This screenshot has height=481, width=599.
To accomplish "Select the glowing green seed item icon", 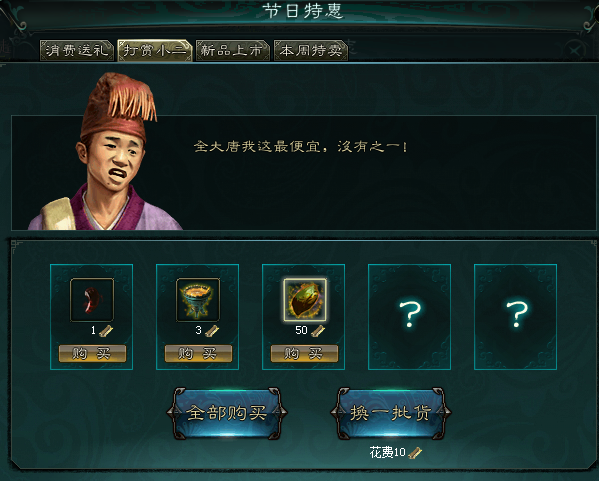I will pyautogui.click(x=304, y=300).
